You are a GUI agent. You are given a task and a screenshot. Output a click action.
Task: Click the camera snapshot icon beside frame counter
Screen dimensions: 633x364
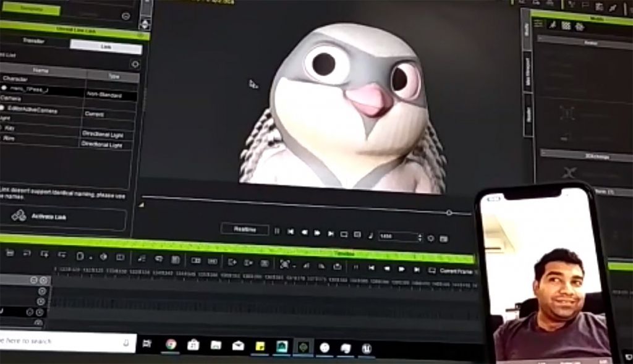443,236
